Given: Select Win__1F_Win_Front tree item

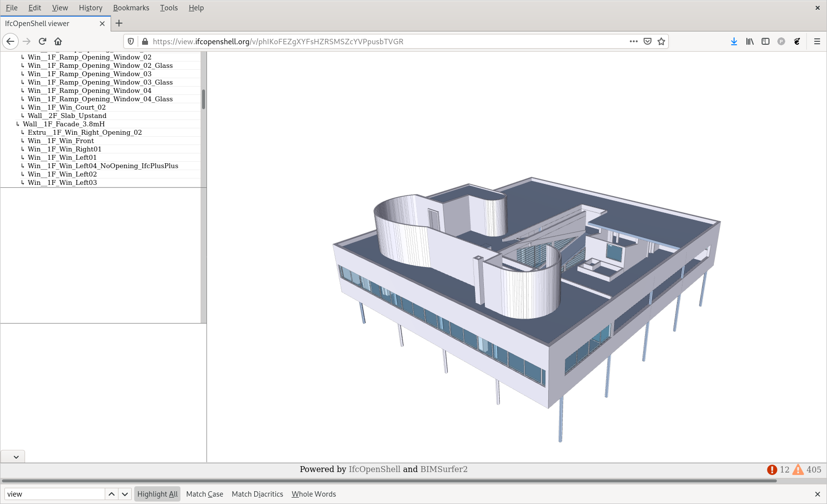Looking at the screenshot, I should tap(60, 141).
